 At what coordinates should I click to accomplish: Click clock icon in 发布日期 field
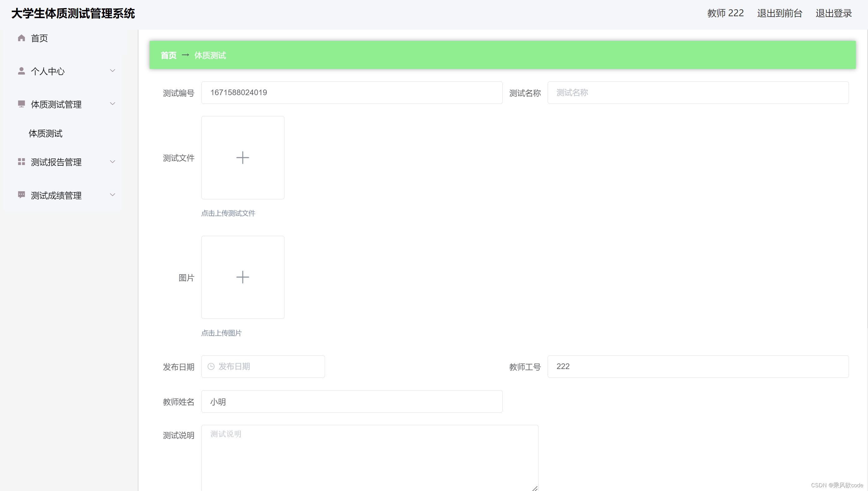(211, 367)
